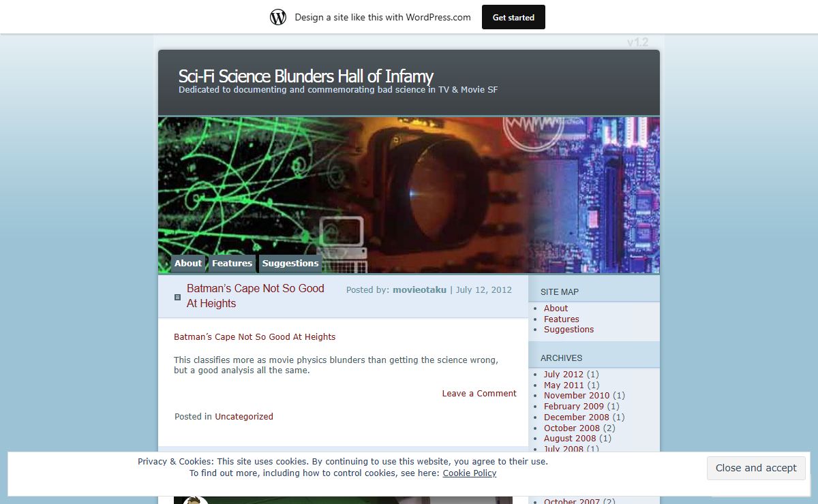Click the Cookie Policy link
This screenshot has height=504, width=818.
469,473
